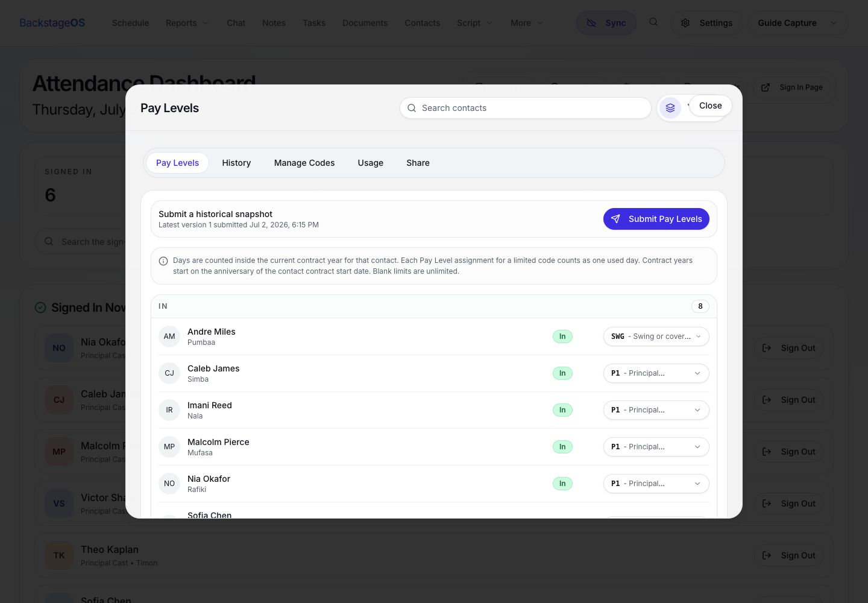Click Theo Kaplan name on dashboard
Screen dimensions: 868x603
[x=110, y=549]
